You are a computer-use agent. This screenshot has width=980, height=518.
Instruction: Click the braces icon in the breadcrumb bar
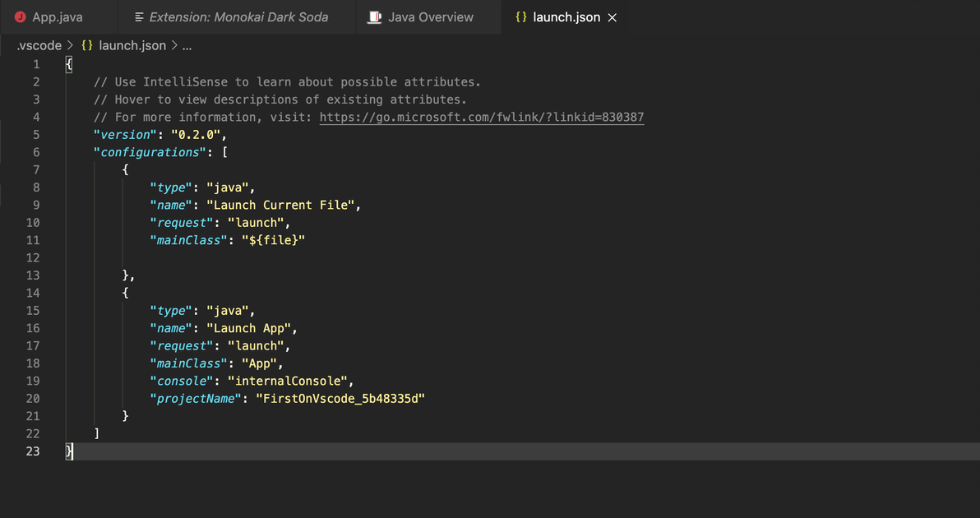tap(87, 46)
